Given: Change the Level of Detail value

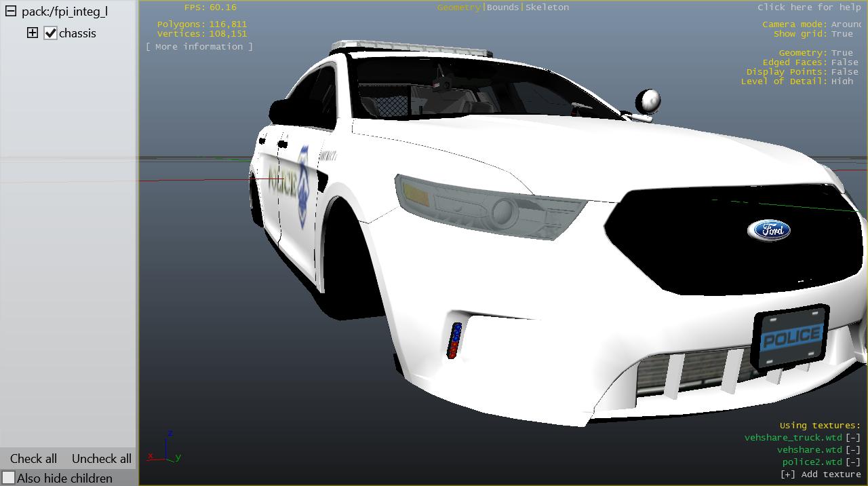Looking at the screenshot, I should click(x=842, y=81).
